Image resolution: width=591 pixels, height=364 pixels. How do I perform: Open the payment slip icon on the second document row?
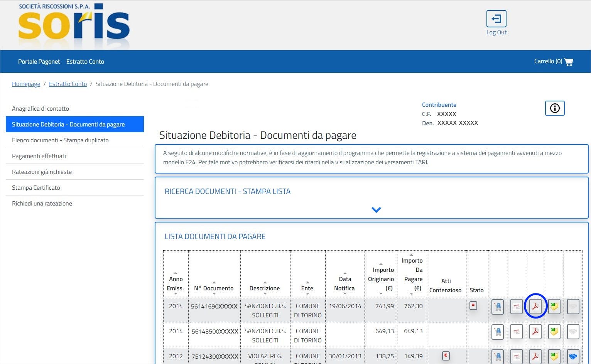pos(516,332)
